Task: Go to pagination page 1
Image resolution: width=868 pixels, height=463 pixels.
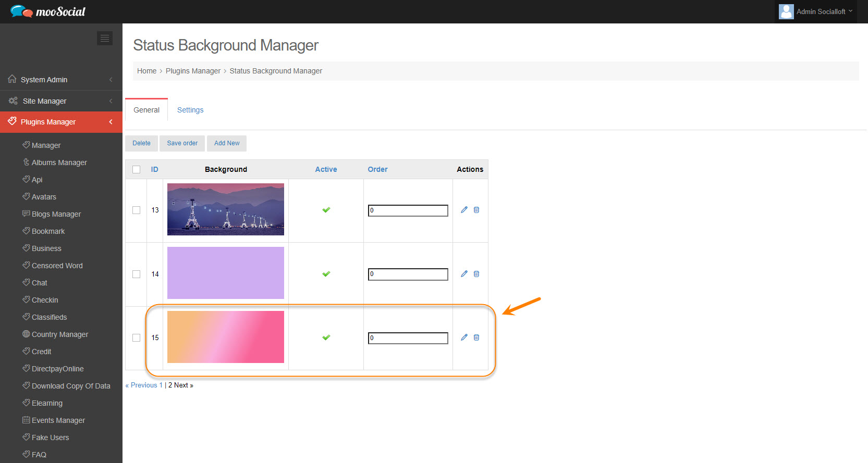Action: click(x=161, y=385)
